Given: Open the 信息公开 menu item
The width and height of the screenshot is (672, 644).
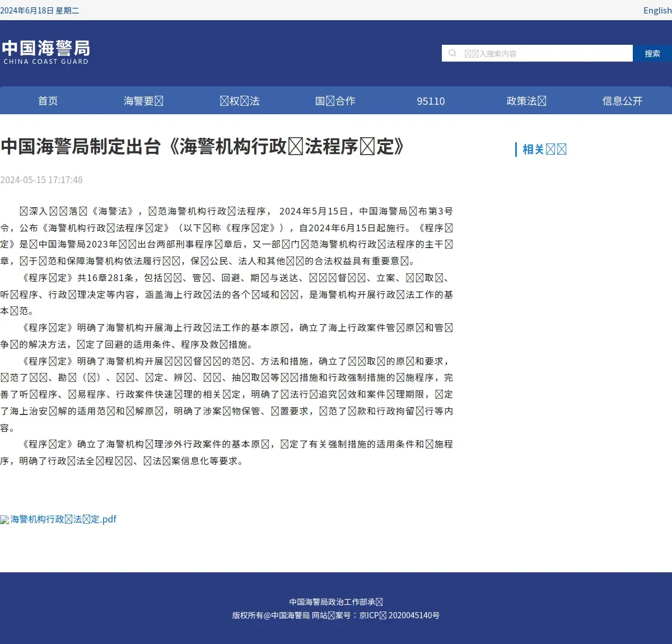Looking at the screenshot, I should click(622, 101).
